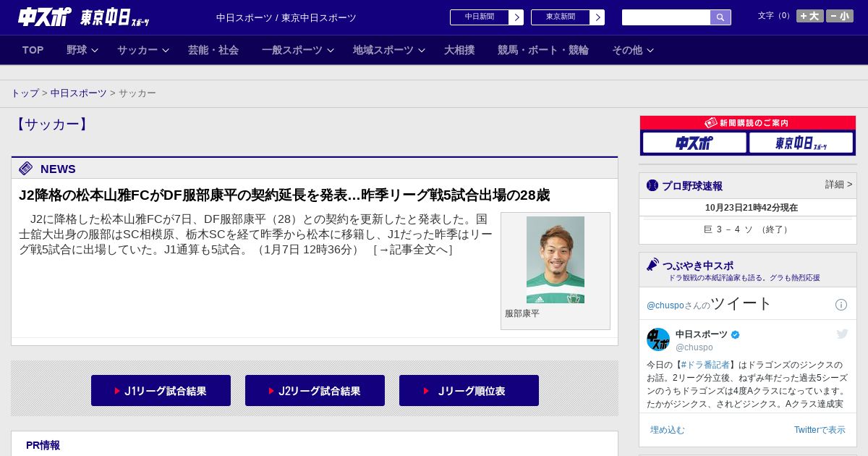Click NEWS section ticket icon
Image resolution: width=868 pixels, height=456 pixels.
(26, 169)
